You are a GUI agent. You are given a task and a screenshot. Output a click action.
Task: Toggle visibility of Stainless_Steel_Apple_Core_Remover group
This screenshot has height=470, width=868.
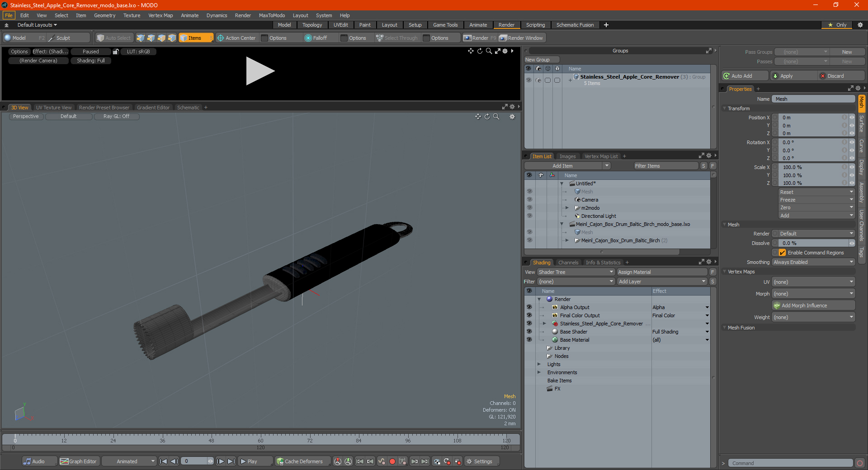tap(528, 80)
